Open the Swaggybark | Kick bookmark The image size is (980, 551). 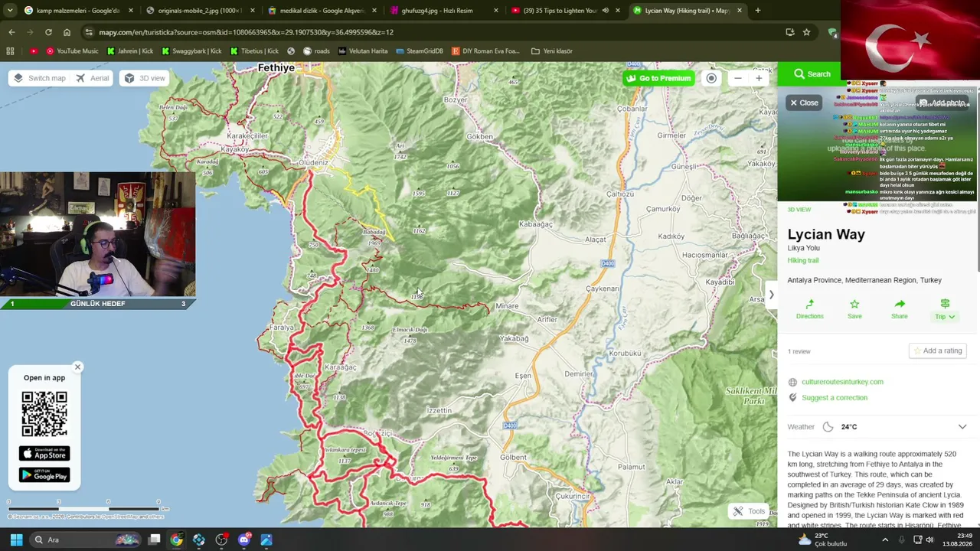[x=192, y=51]
